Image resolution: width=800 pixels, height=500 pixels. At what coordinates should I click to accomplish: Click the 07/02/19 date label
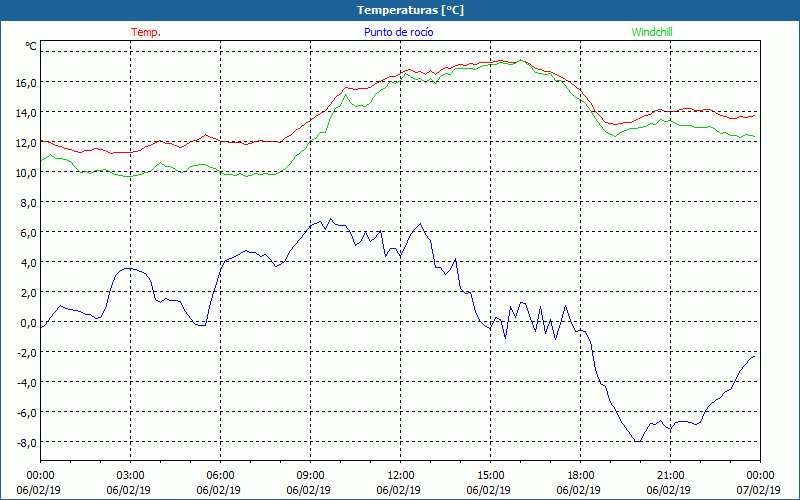(x=759, y=490)
